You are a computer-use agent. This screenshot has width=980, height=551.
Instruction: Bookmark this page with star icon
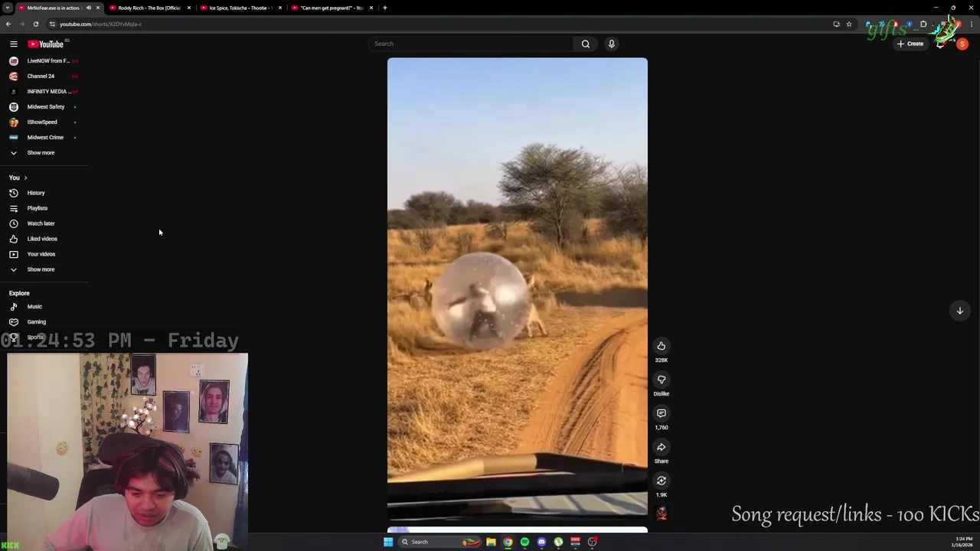(x=849, y=24)
